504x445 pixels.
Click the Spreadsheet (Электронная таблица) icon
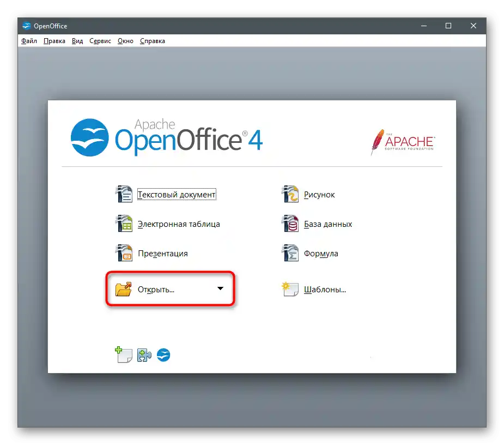click(x=124, y=224)
